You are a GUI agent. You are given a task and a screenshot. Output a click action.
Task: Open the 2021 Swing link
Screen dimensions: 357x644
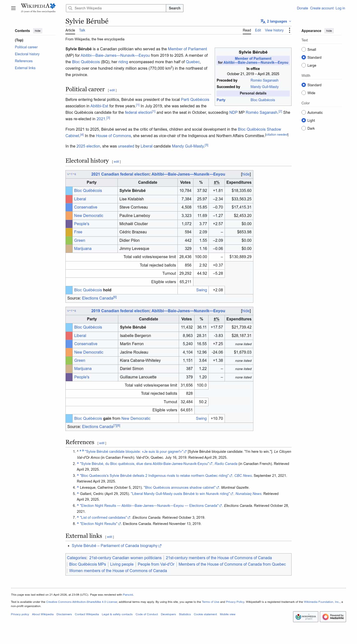[201, 290]
